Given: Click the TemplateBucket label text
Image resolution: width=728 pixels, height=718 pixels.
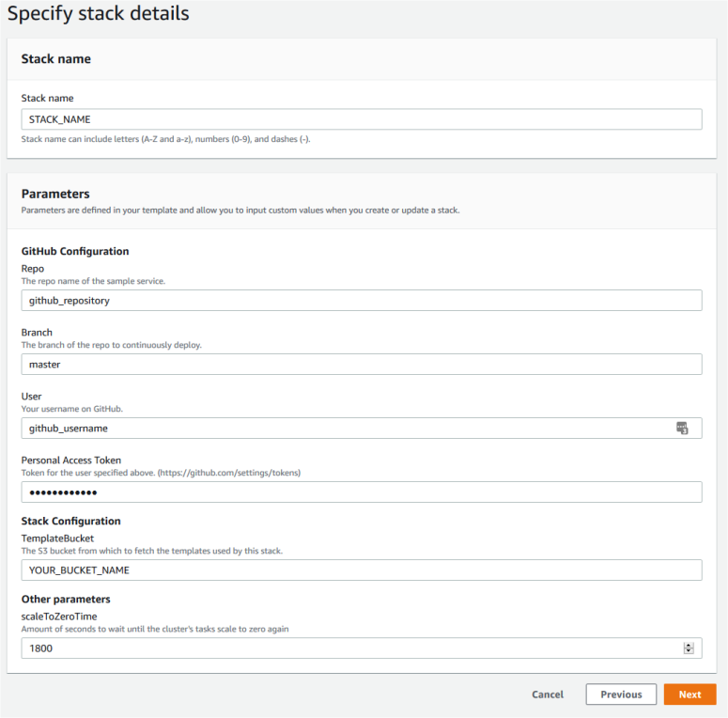Looking at the screenshot, I should pyautogui.click(x=57, y=538).
